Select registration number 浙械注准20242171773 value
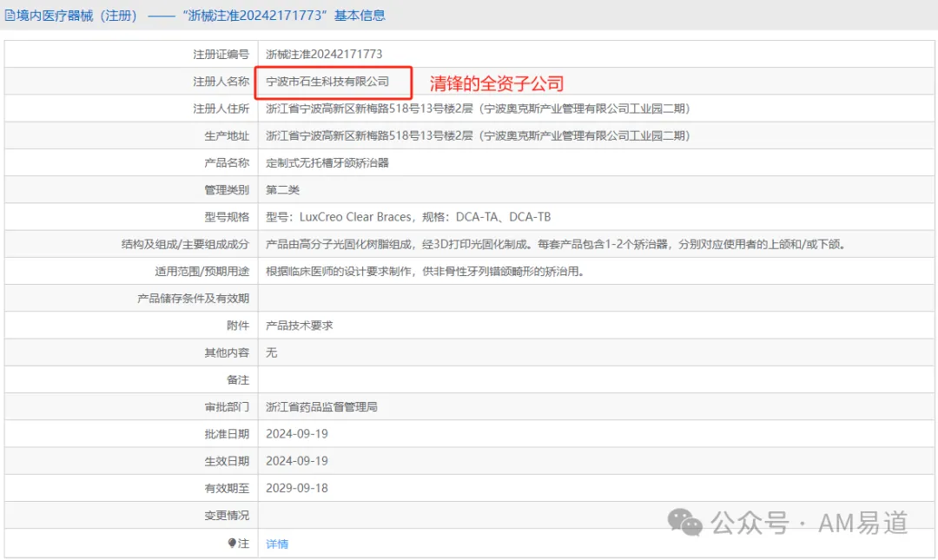This screenshot has width=938, height=560. click(324, 54)
